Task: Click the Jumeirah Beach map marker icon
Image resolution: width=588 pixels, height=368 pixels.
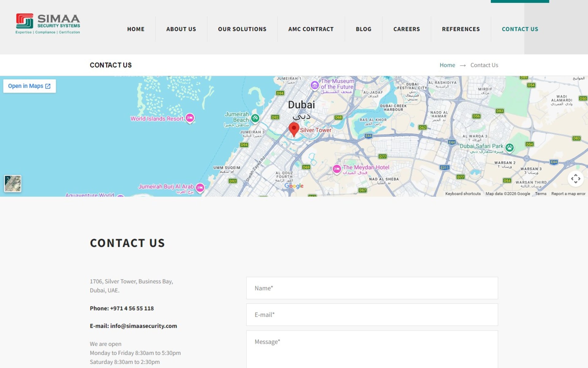Action: (x=255, y=118)
